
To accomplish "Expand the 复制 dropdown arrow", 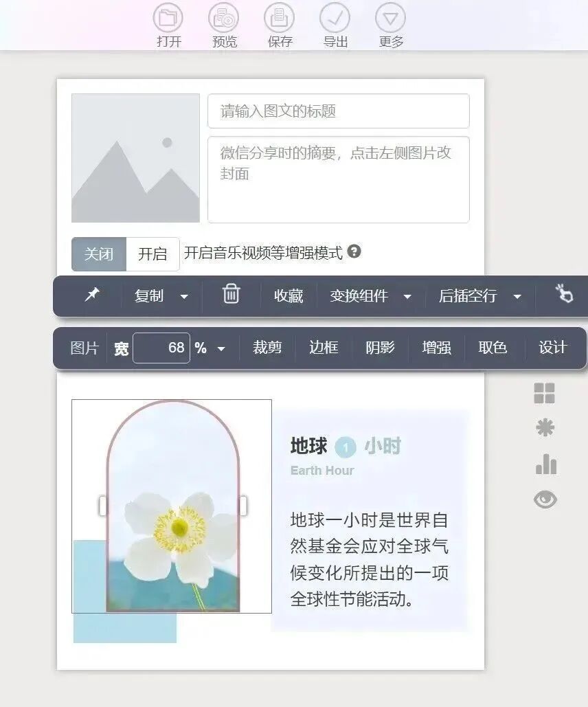I will tap(184, 297).
